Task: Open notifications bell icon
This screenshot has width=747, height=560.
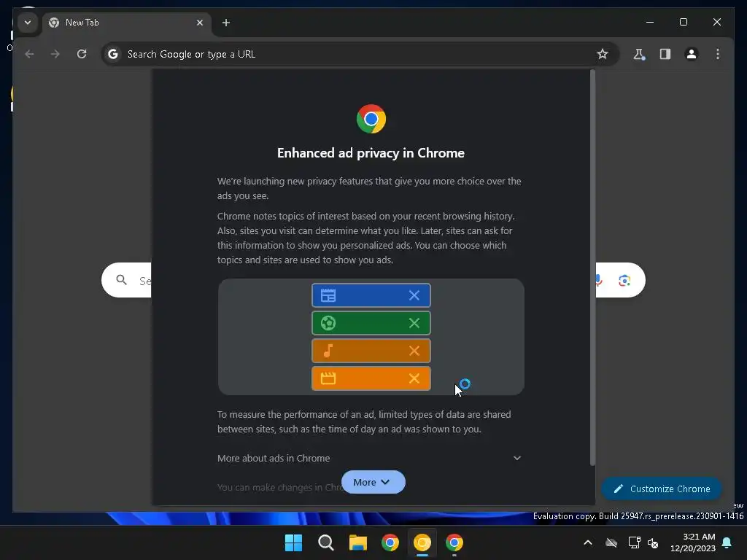Action: click(x=727, y=542)
